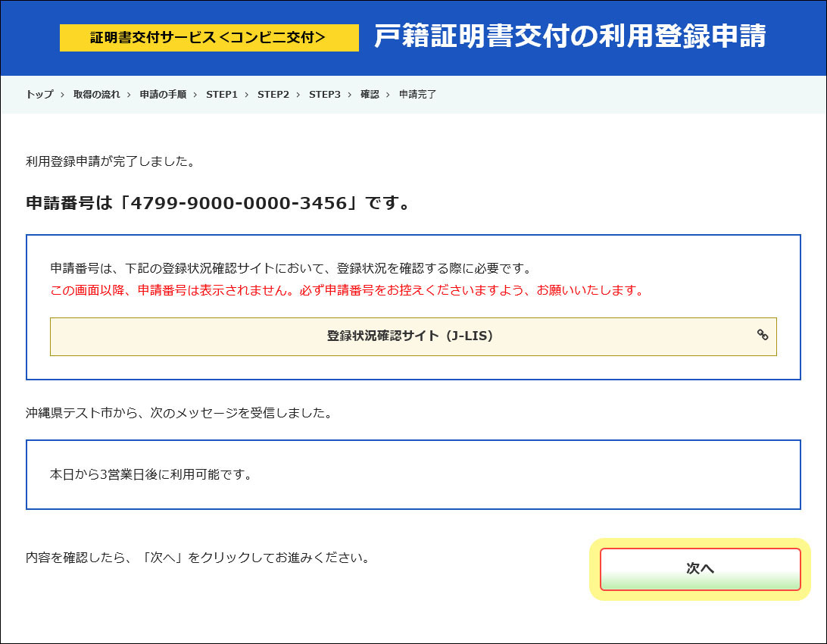Screen dimensions: 827x644
Task: Click the red warning text about 申請番号
Action: click(x=347, y=291)
